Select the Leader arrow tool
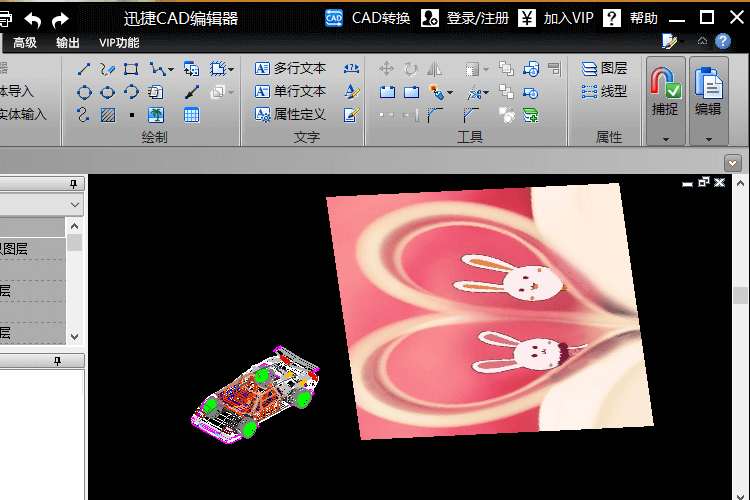 tap(192, 92)
